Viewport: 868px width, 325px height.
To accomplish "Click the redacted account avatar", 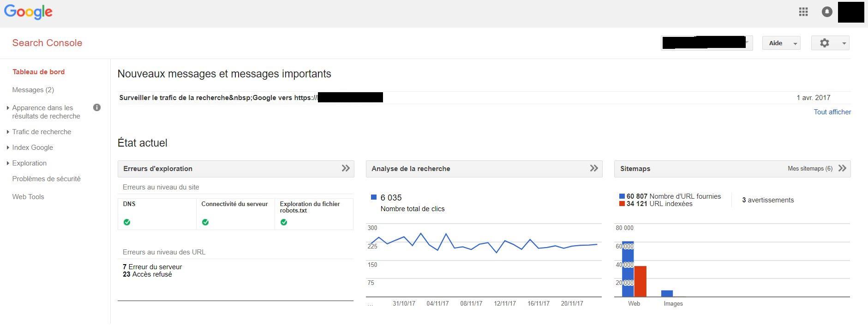I will point(851,12).
